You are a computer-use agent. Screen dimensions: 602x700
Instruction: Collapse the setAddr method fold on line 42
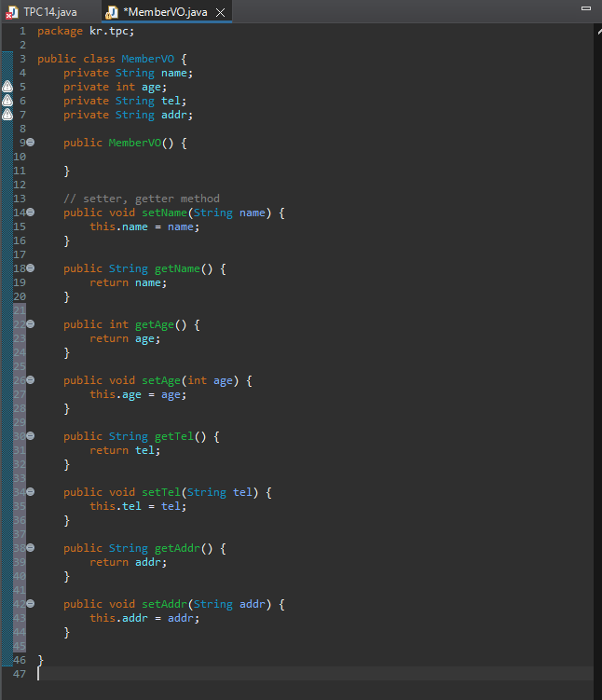pos(31,604)
